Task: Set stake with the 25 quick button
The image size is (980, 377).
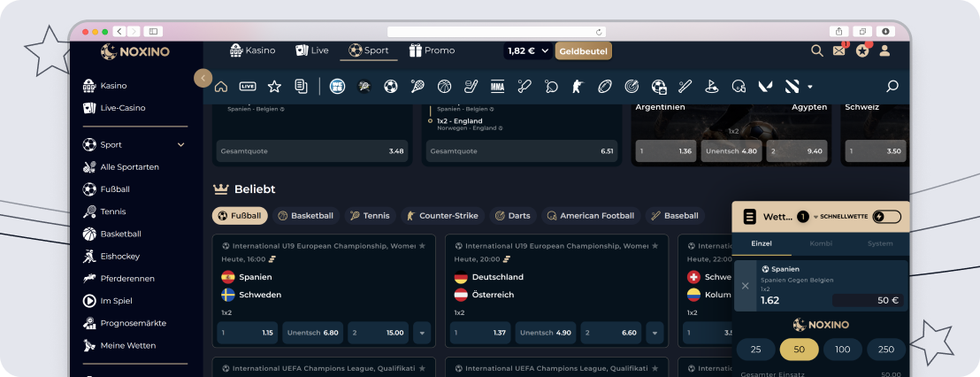Action: tap(755, 350)
